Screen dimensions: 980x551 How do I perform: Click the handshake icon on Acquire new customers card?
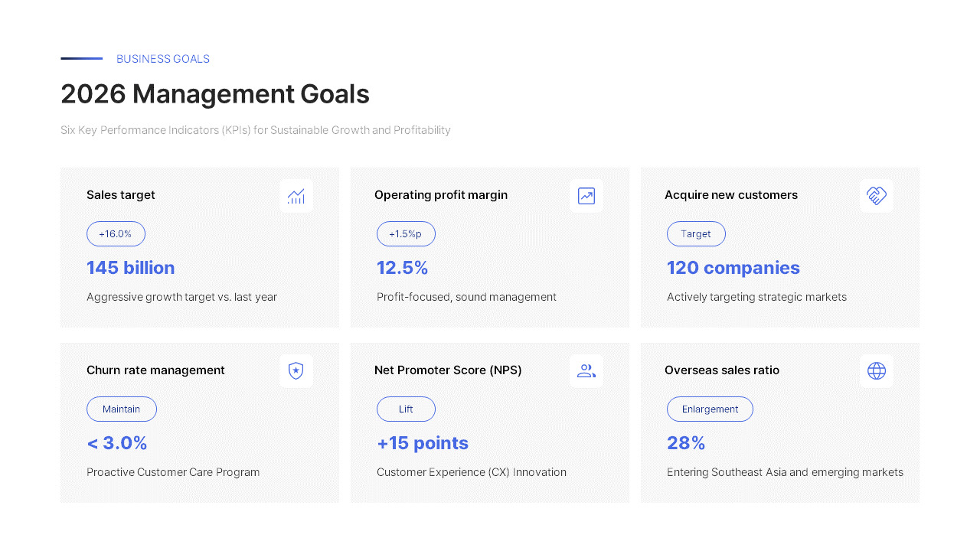tap(876, 196)
